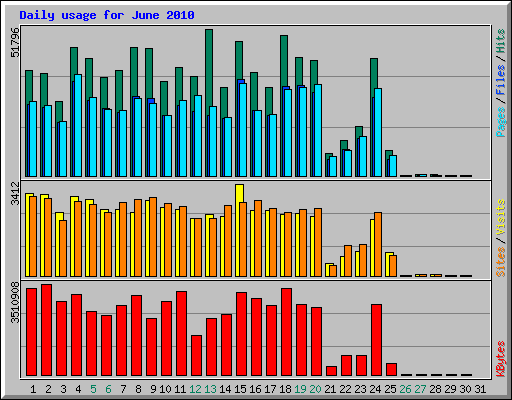Click the 'Daily usage for June 2010' title
The height and width of the screenshot is (400, 512).
pyautogui.click(x=107, y=15)
